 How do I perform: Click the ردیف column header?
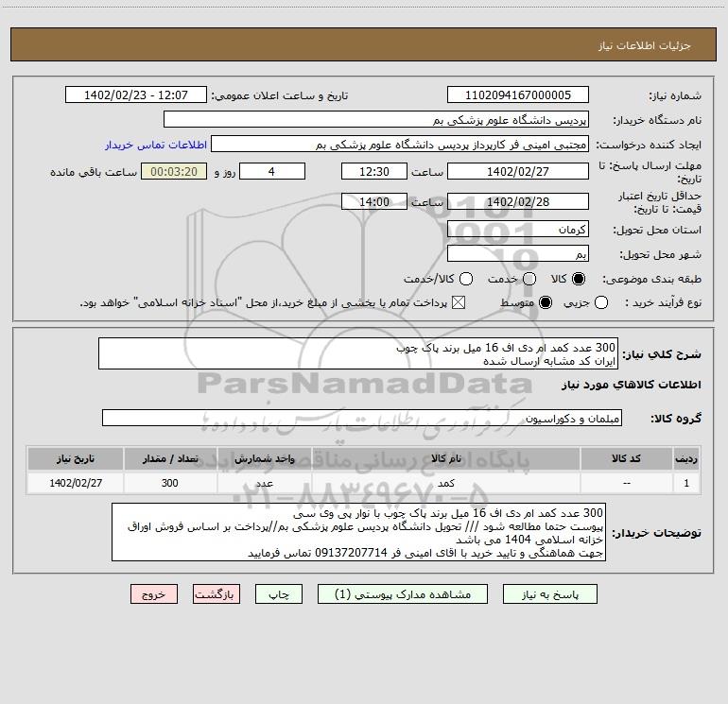pyautogui.click(x=686, y=459)
